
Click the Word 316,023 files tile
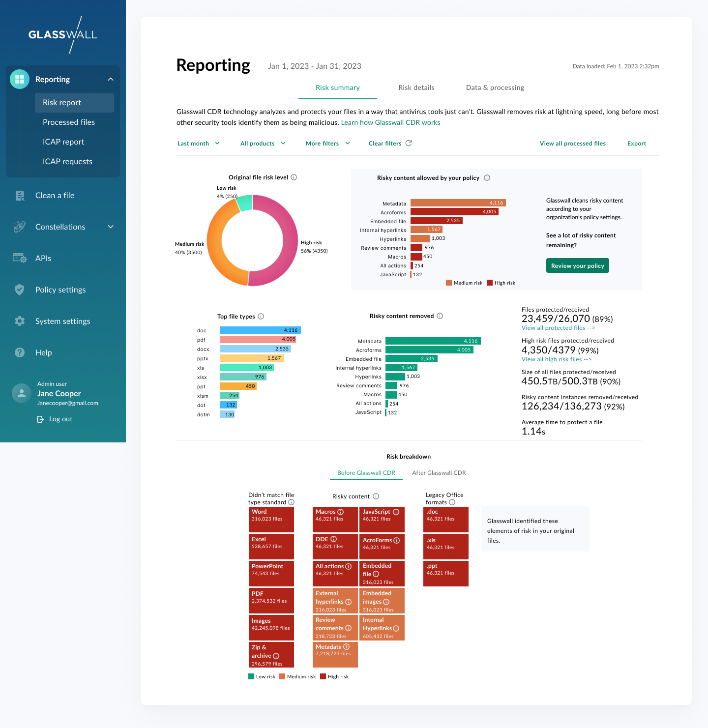coord(271,520)
